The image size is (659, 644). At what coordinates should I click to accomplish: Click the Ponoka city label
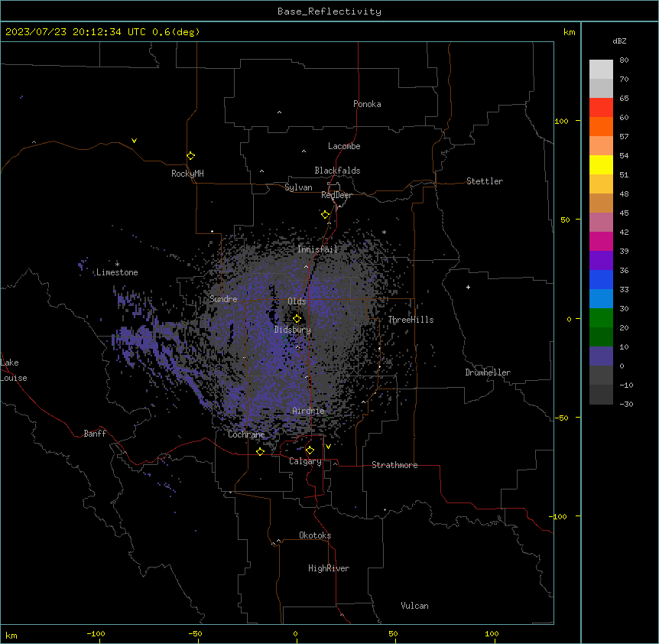point(367,104)
